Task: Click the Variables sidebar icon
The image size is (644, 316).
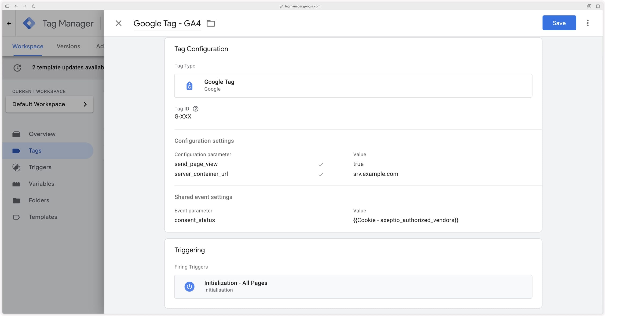Action: click(x=16, y=184)
